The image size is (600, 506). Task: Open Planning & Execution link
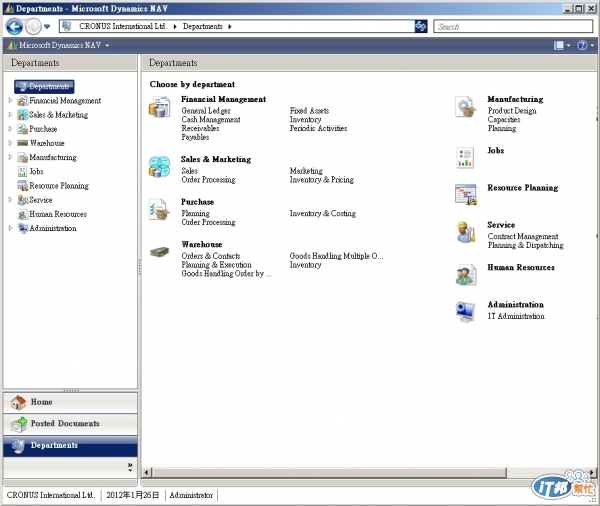click(x=217, y=264)
